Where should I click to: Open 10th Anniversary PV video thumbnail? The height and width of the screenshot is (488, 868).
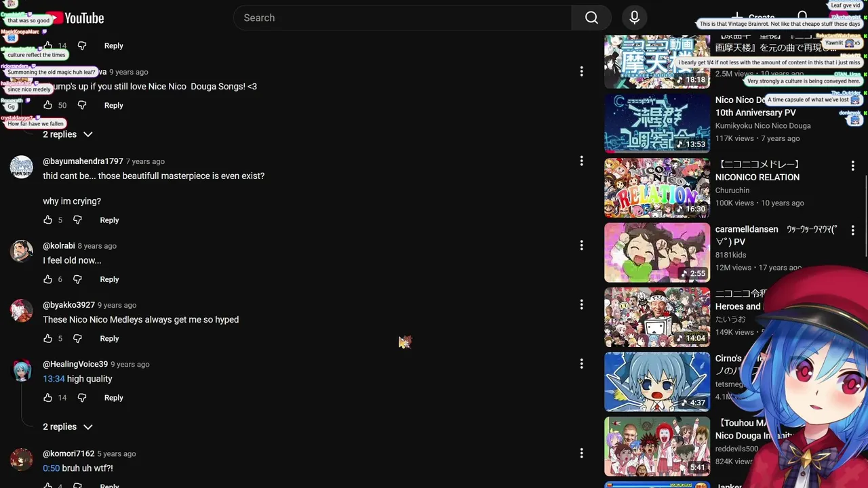657,123
